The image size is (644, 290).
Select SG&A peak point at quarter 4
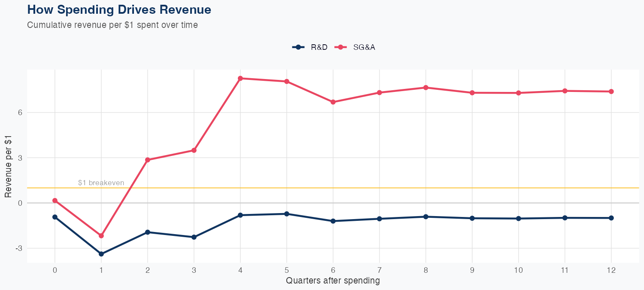(240, 78)
